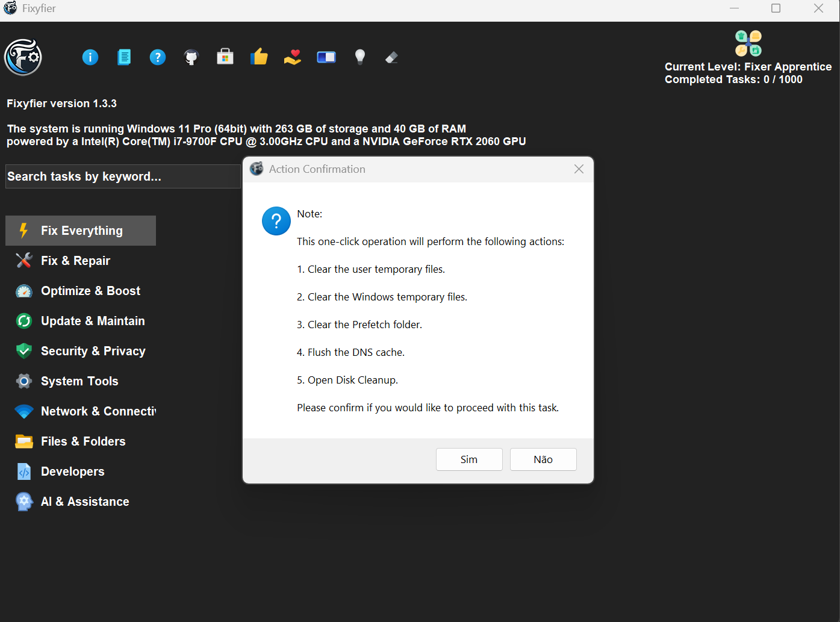Click the toolbar help question mark icon
Screen dimensions: 840x622
tap(158, 57)
